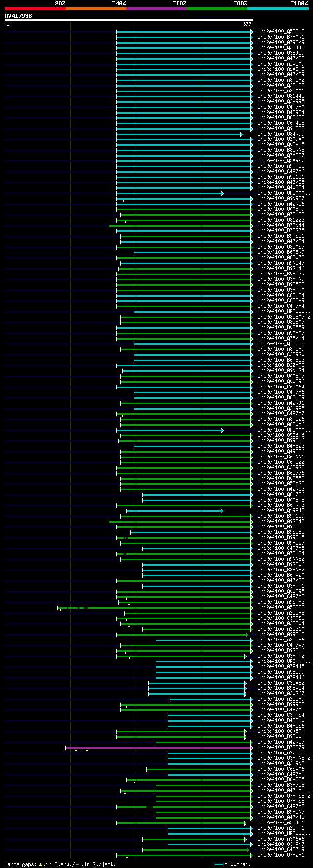Image resolution: width=313 pixels, height=868 pixels.
Task: Select the UniRef100_B4F9B4 label
Action: coord(281,112)
